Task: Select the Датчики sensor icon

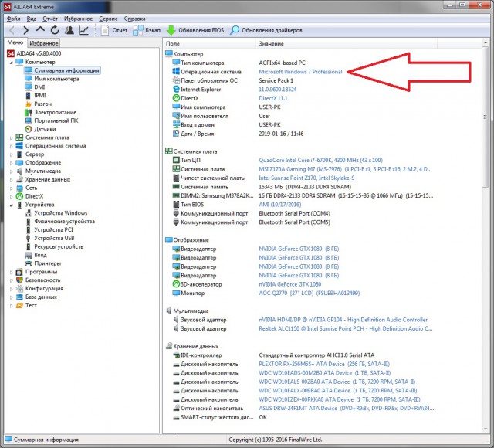Action: click(x=29, y=129)
